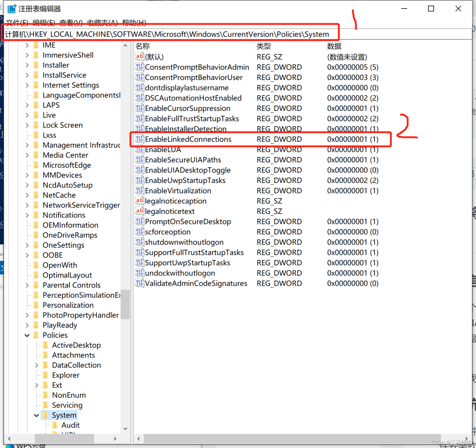
Task: Open the 帮助(H) menu
Action: click(x=134, y=23)
